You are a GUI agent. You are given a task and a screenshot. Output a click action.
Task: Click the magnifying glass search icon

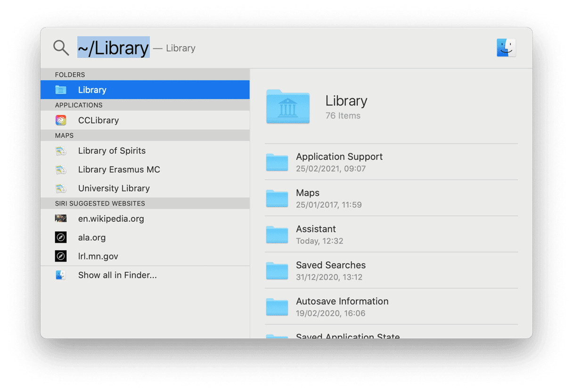61,47
